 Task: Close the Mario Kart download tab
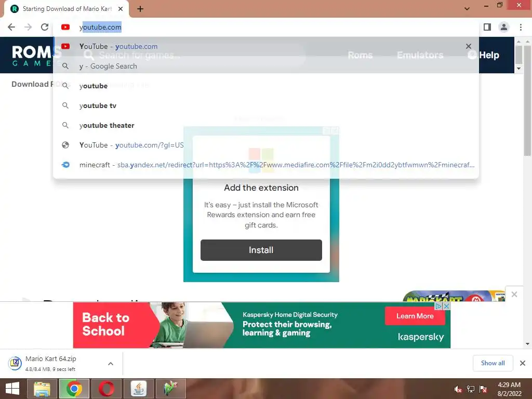click(x=121, y=9)
